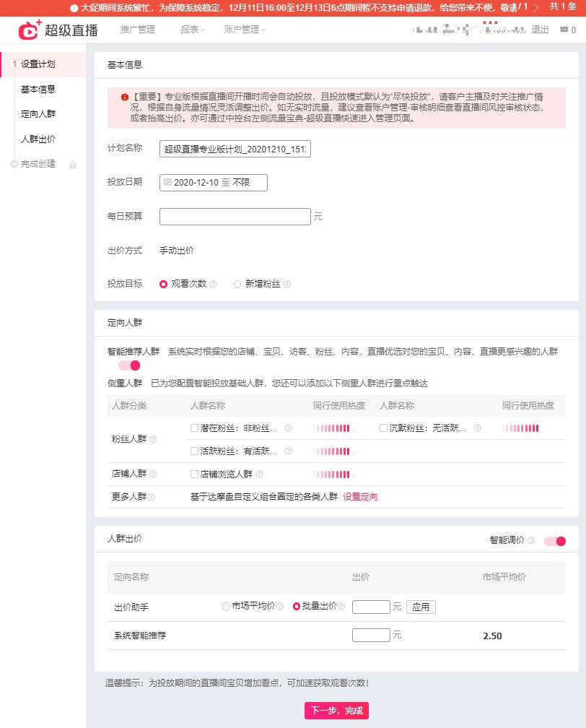This screenshot has width=586, height=728.
Task: Open the messages envelope icon
Action: (564, 30)
